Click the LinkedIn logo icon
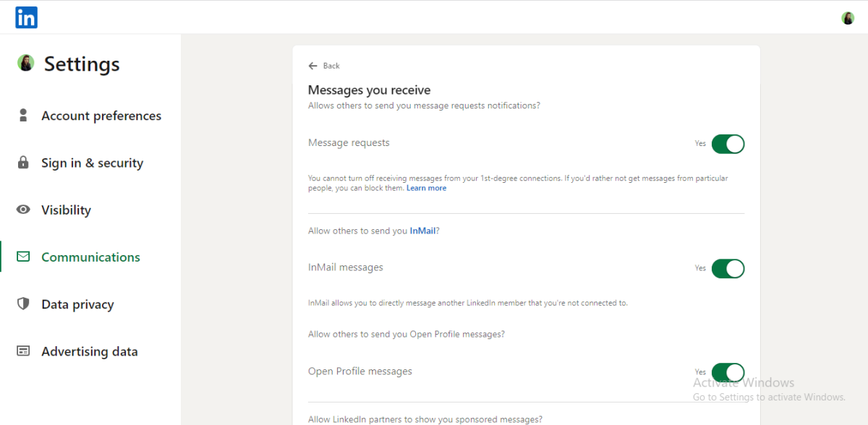Screen dimensions: 868x425 tap(26, 17)
